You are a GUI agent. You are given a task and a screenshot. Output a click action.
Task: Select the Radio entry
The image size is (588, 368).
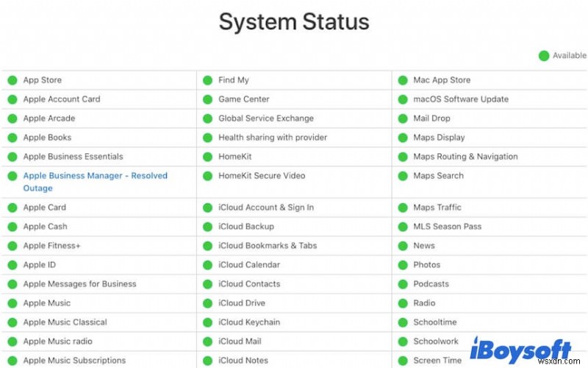click(x=424, y=303)
